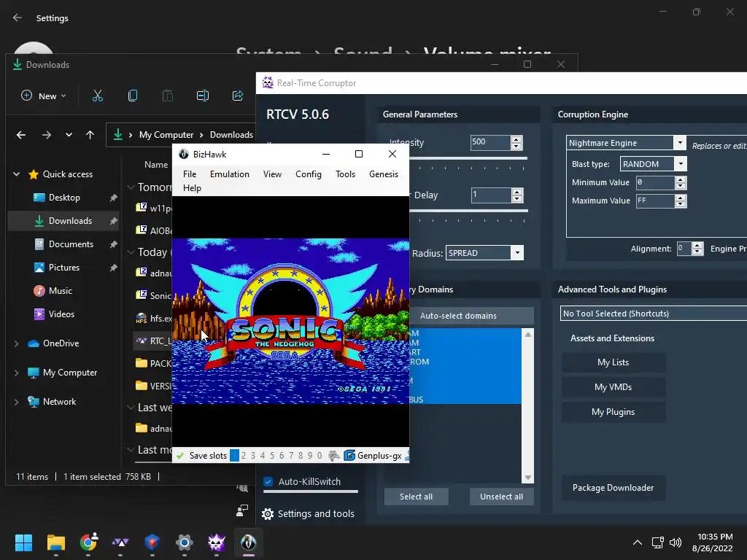Open Pictures in Quick access
The width and height of the screenshot is (747, 560).
(x=64, y=268)
